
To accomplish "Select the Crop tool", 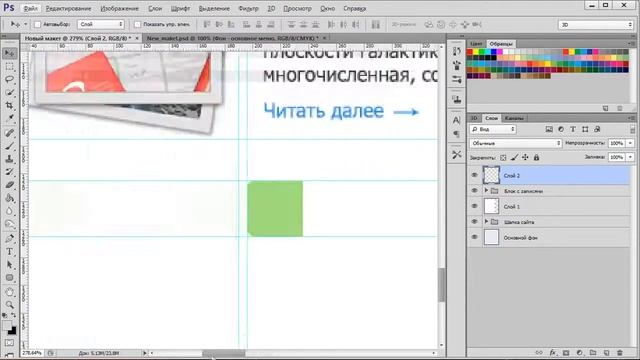I will tap(9, 105).
